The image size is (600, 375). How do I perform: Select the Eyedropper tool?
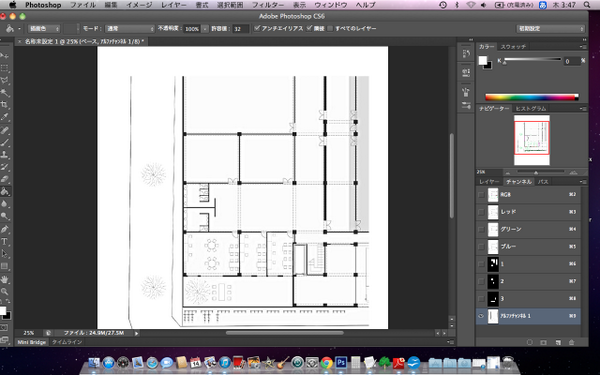5,117
